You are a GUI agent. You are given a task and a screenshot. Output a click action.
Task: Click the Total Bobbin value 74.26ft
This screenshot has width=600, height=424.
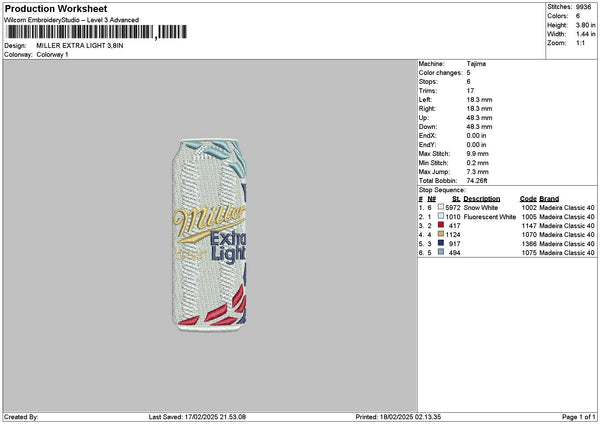(x=477, y=181)
